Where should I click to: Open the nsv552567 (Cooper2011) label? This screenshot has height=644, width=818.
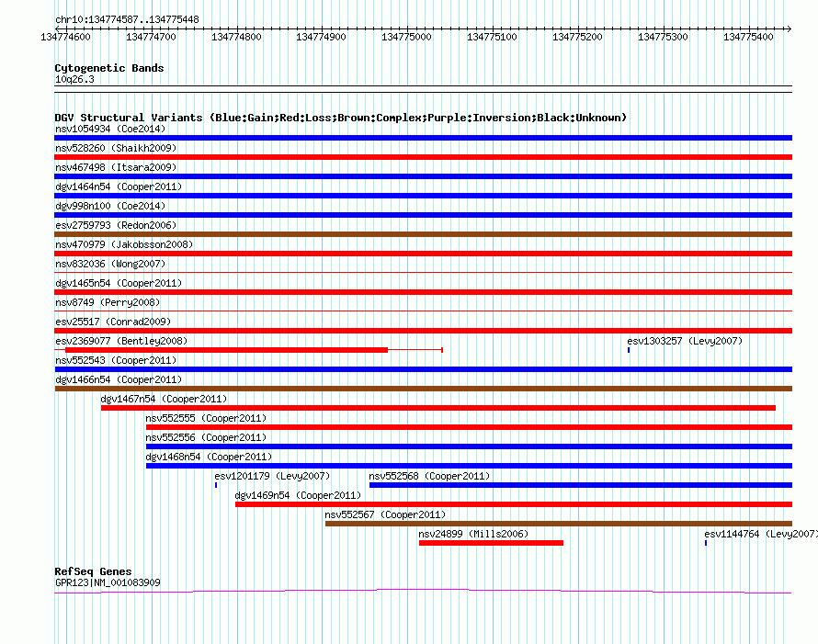[385, 514]
